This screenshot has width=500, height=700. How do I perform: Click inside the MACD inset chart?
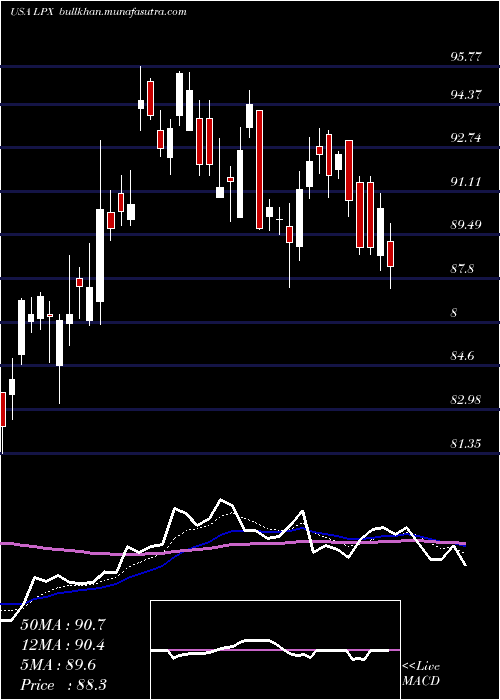point(275,650)
